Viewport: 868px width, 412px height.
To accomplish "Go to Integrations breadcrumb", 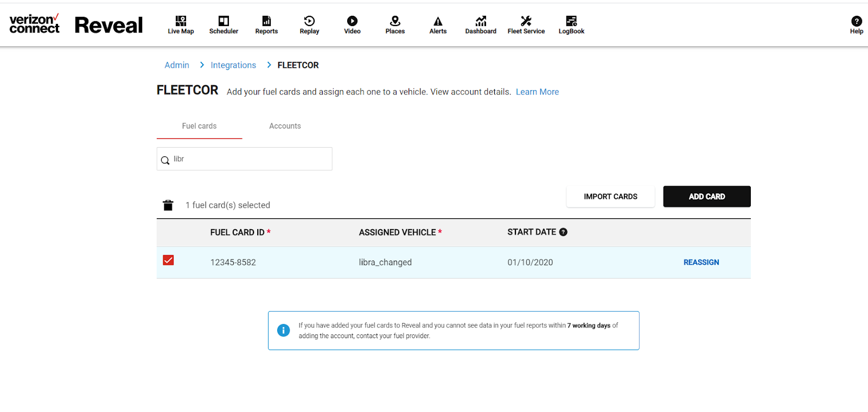I will (233, 65).
